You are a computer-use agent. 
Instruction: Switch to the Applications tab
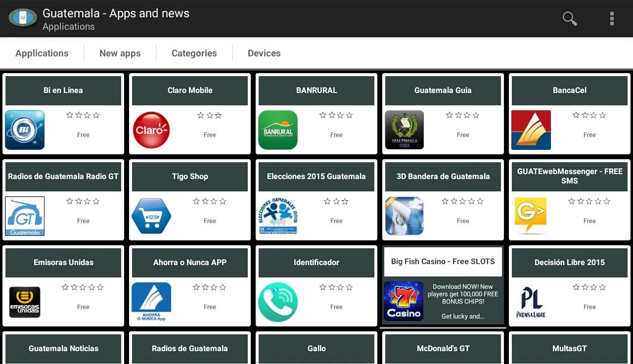(42, 53)
